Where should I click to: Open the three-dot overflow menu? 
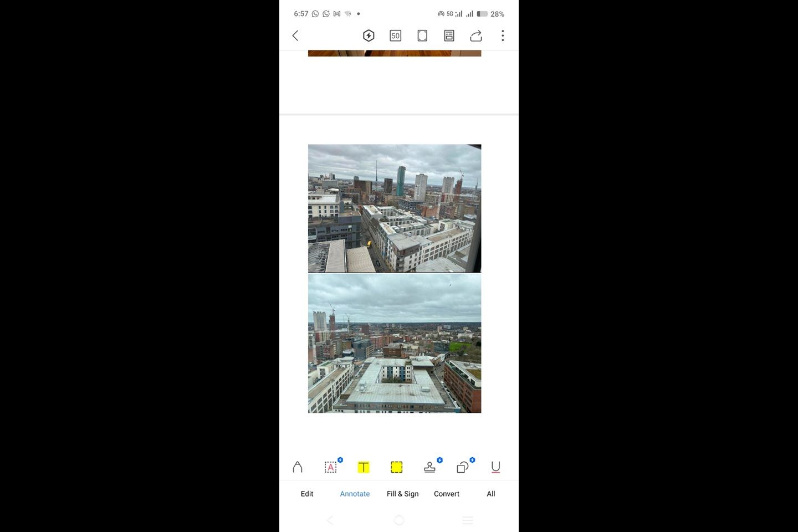503,35
